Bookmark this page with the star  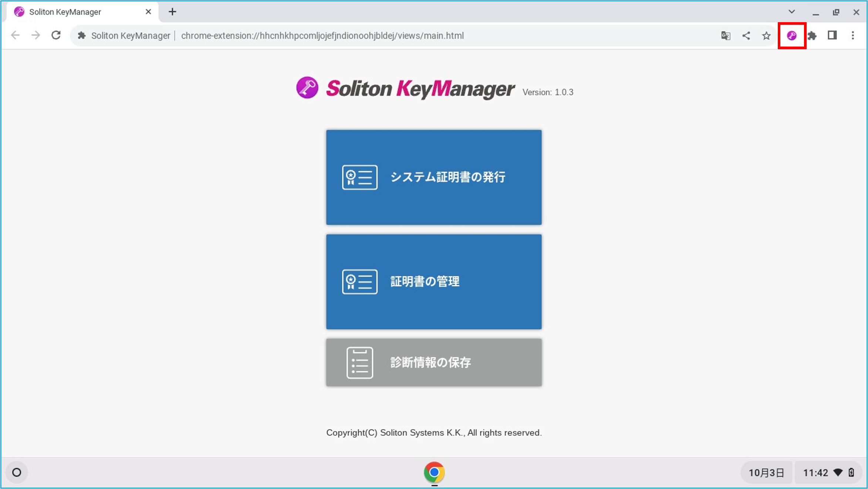[x=766, y=35]
